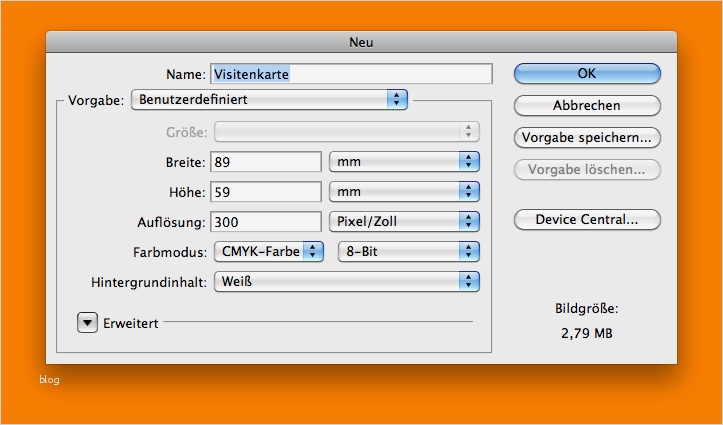Click the Erweitert label
Screen dimensions: 723x425
(130, 324)
